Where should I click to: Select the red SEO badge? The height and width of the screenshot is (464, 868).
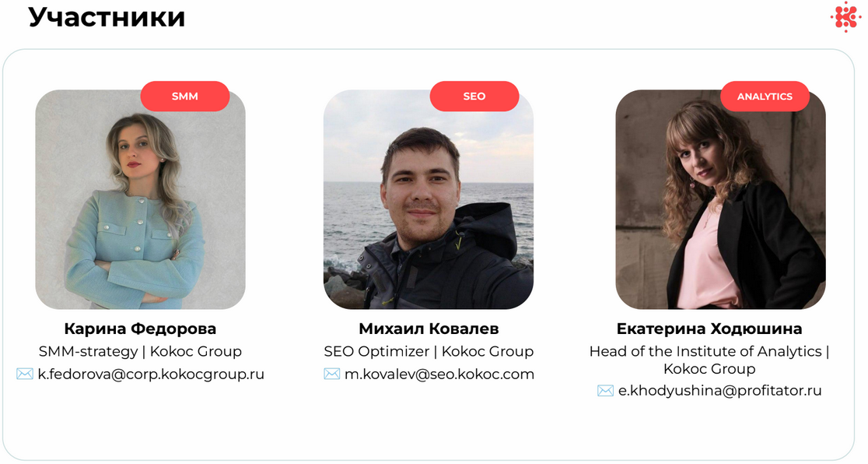(474, 97)
